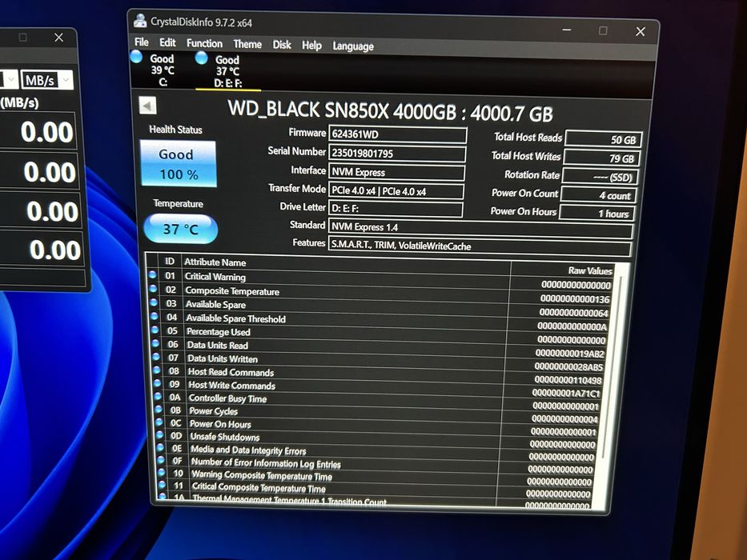Click the blue status orb for drive C:
The image size is (747, 560).
pos(136,57)
